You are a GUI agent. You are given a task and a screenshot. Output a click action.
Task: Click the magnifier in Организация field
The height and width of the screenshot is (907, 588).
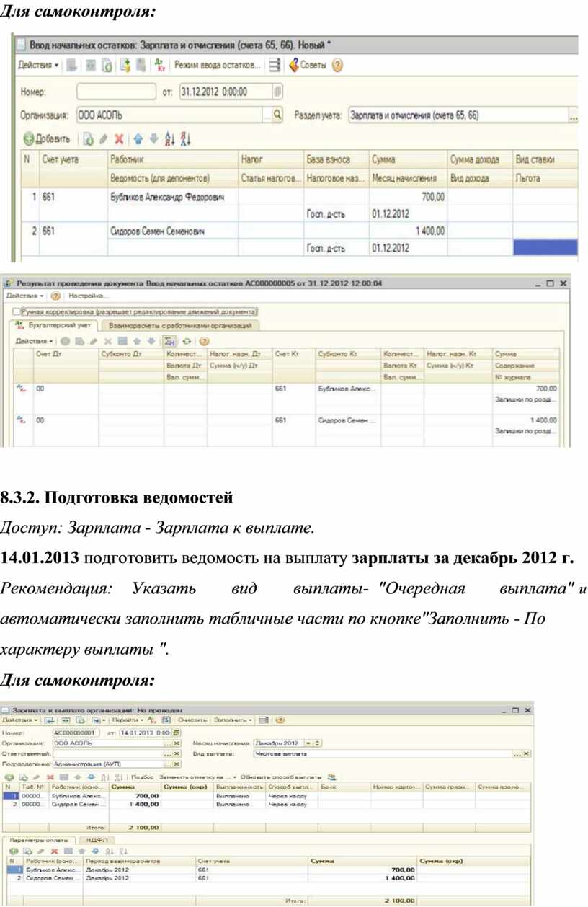pos(277,115)
